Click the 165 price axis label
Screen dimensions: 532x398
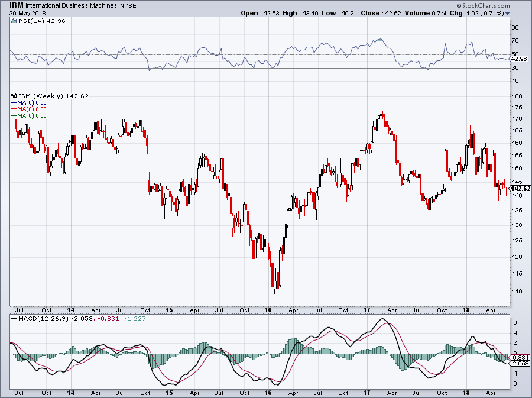pyautogui.click(x=517, y=131)
